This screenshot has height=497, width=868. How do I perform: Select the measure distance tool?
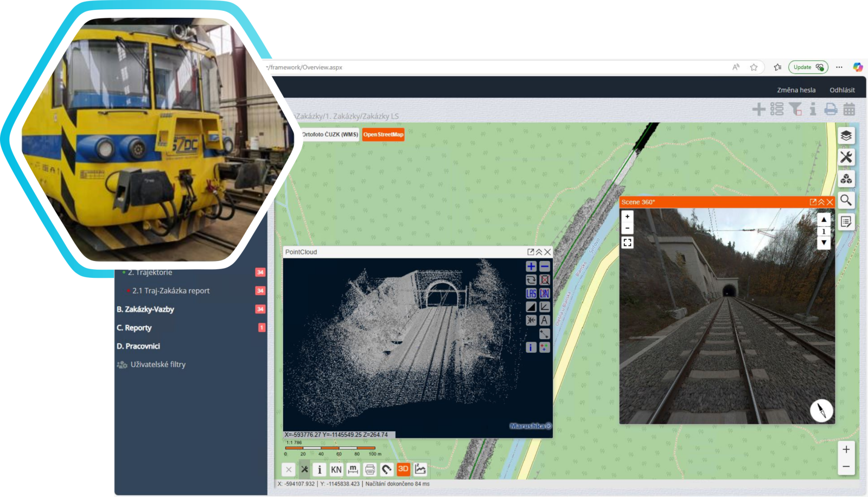tap(353, 469)
